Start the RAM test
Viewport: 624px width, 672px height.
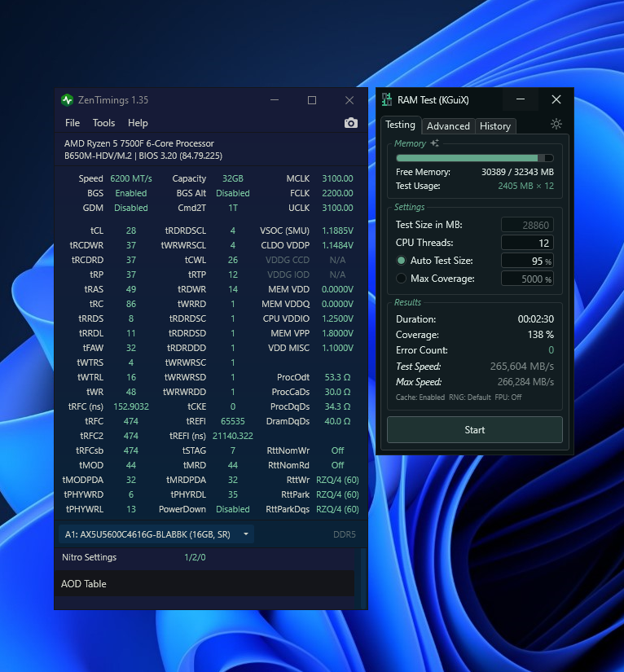coord(474,430)
